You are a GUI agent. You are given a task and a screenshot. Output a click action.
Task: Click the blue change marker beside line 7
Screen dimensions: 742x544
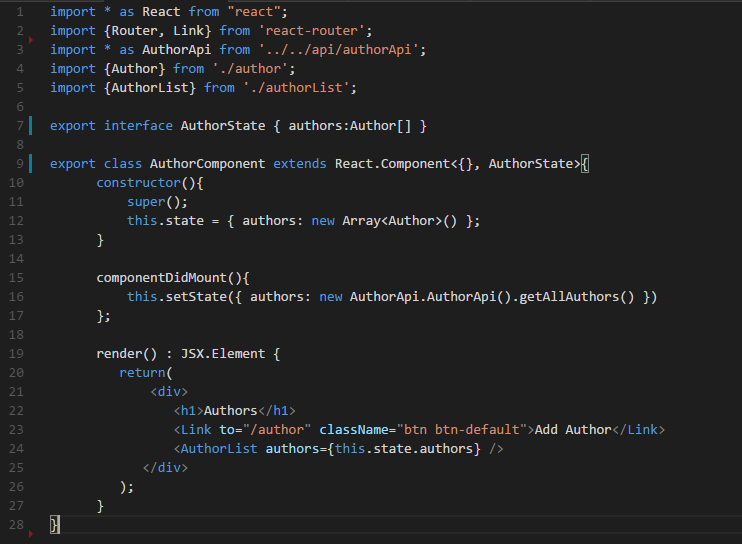[x=31, y=125]
